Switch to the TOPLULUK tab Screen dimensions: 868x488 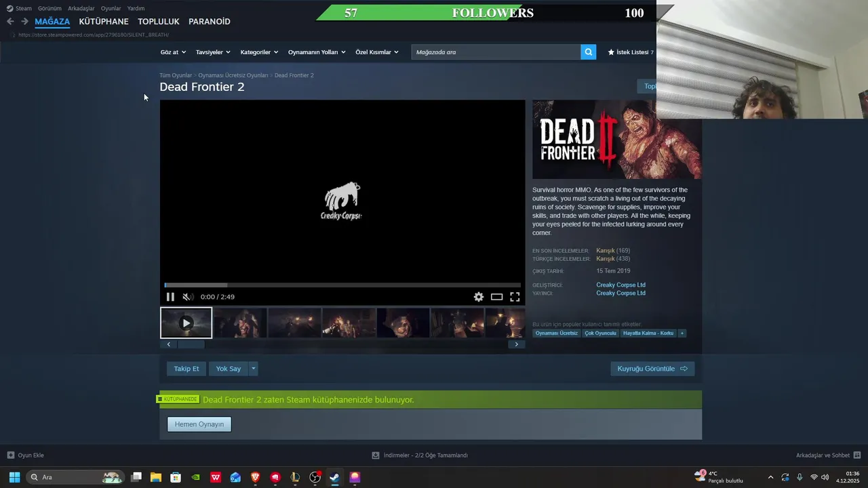point(159,22)
